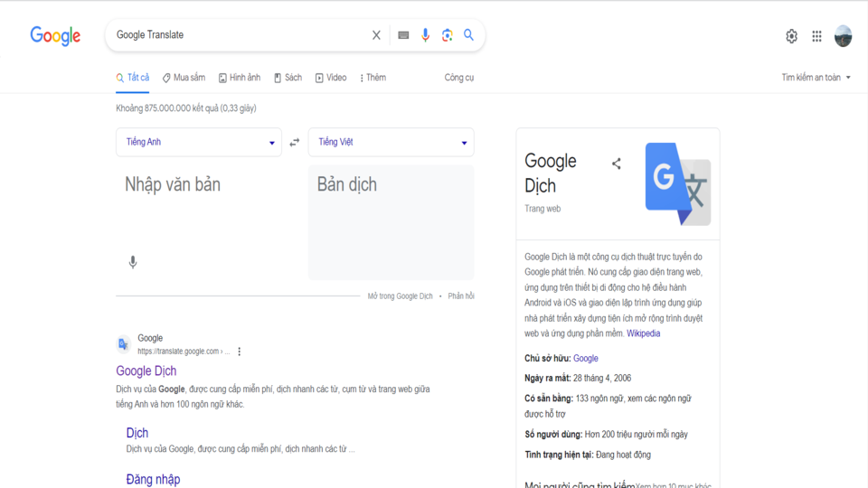Open the Dịch sitelink
The width and height of the screenshot is (868, 488).
137,433
